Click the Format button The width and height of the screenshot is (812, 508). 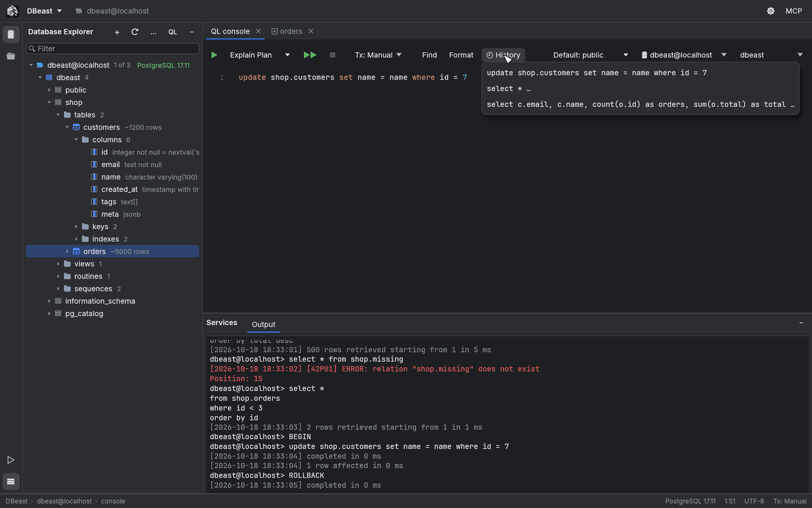click(x=461, y=55)
